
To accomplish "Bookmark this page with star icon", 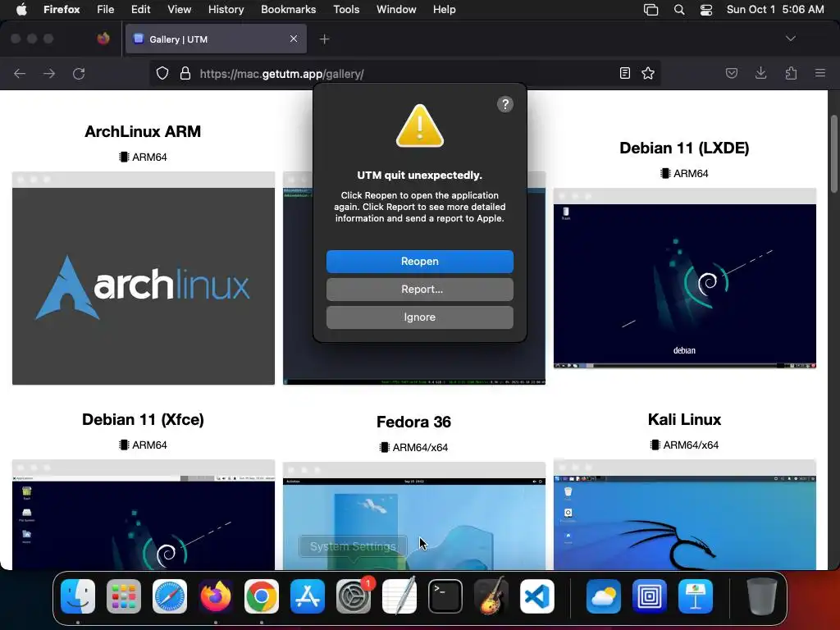I will 648,73.
